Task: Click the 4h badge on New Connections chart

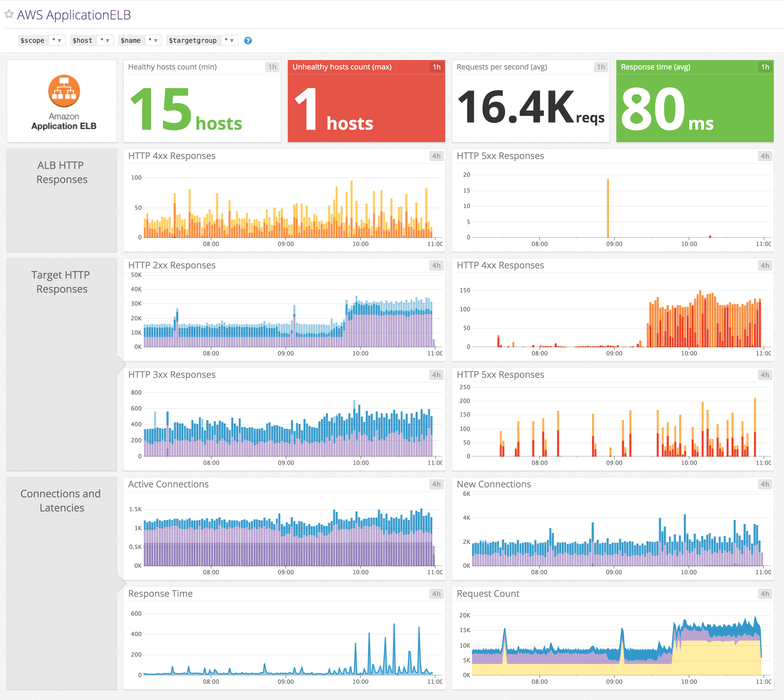Action: (765, 484)
